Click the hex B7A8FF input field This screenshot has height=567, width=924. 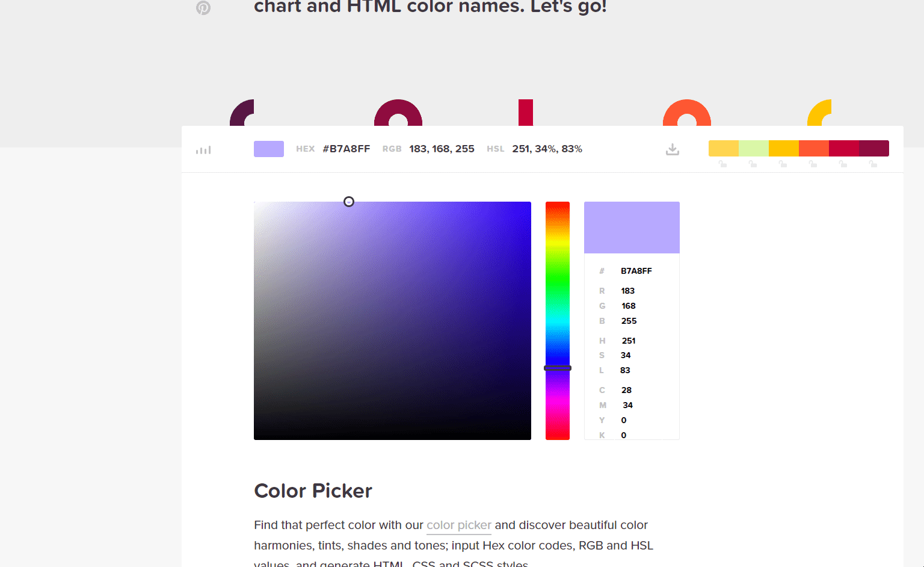pos(636,271)
